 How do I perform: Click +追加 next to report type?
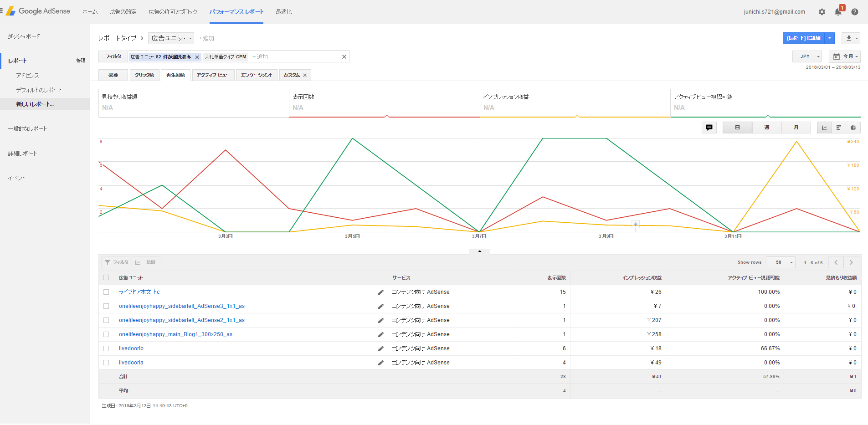206,38
